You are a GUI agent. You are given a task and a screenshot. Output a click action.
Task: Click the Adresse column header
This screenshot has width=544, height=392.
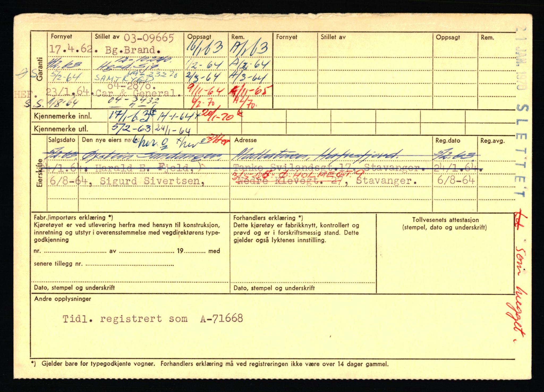point(245,140)
